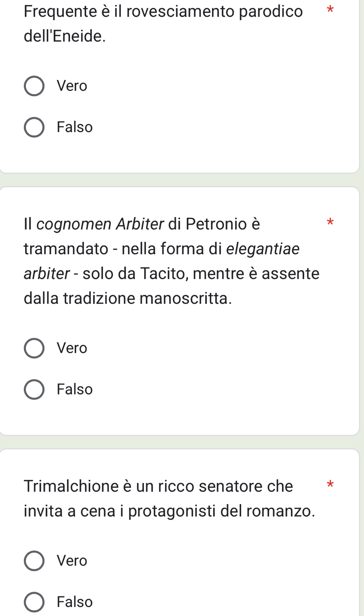Click Falso label text for Petronio Arbiter question
Viewport: 364px width, 616px height.
point(75,389)
